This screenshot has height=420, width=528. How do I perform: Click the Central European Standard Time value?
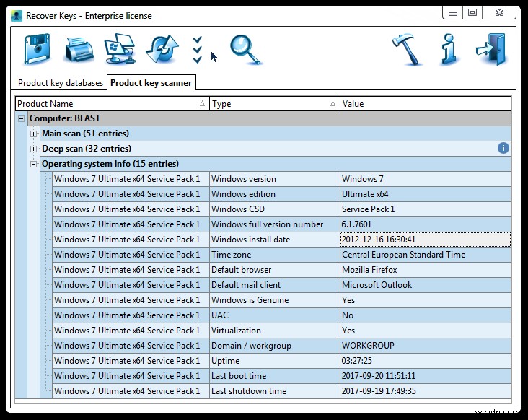pyautogui.click(x=426, y=255)
